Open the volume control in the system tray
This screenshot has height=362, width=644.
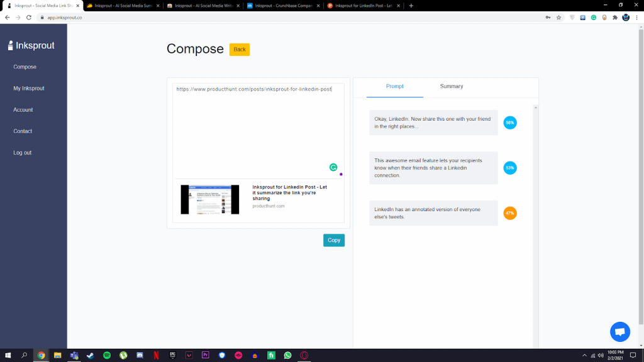tap(601, 356)
